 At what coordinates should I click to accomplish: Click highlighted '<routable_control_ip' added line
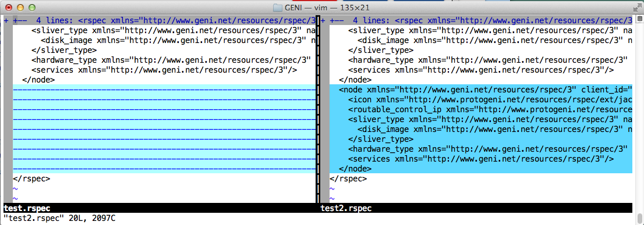coord(490,109)
